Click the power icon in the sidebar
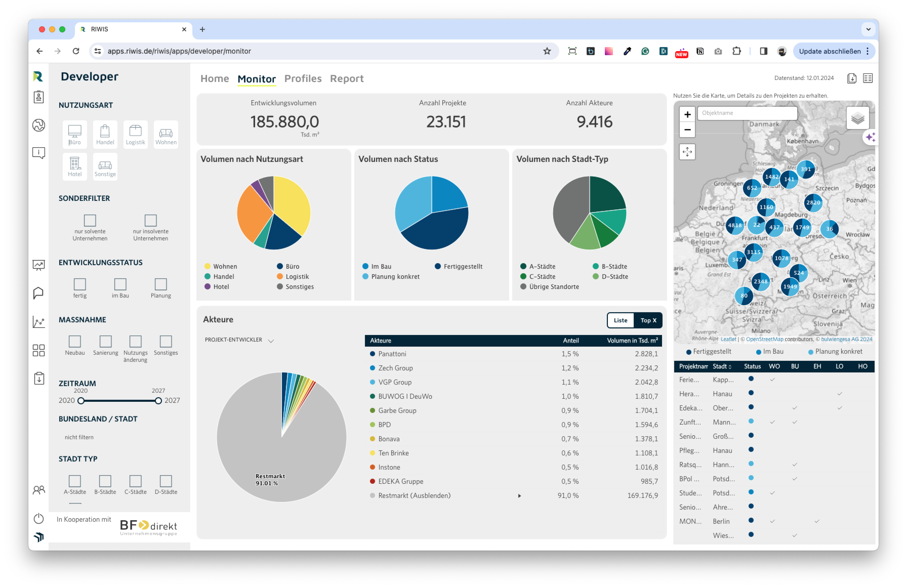 38,518
